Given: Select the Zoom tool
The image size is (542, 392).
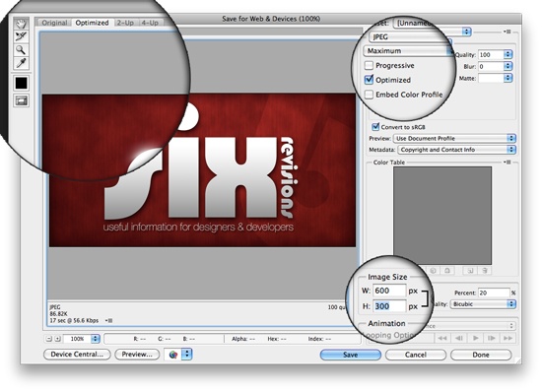Looking at the screenshot, I should pos(21,49).
